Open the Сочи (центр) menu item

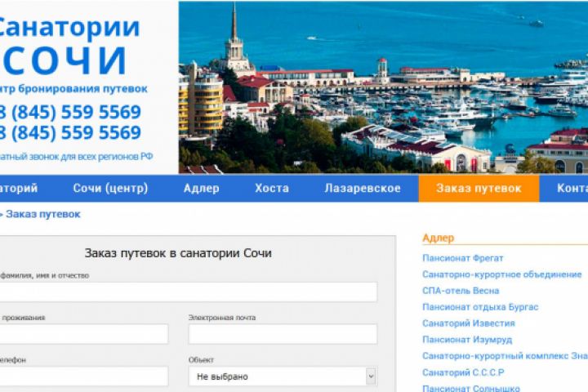point(110,189)
